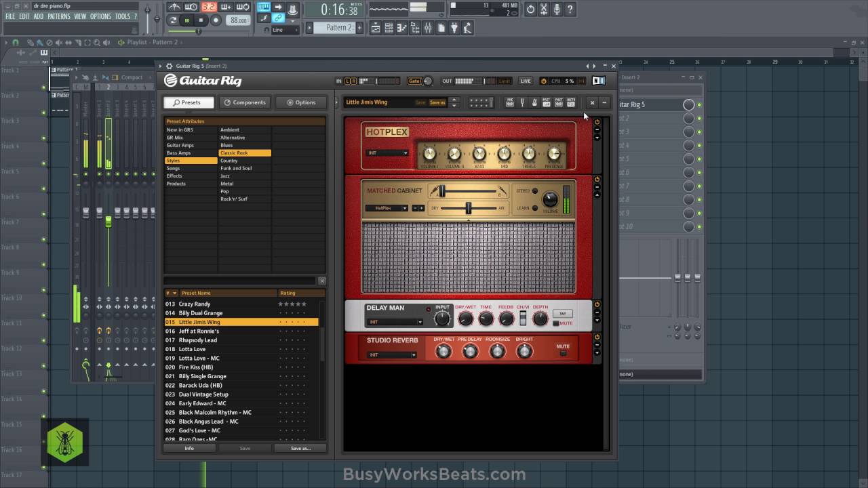The width and height of the screenshot is (868, 488).
Task: Toggle the Matched Cabinet power switch
Action: [x=597, y=180]
